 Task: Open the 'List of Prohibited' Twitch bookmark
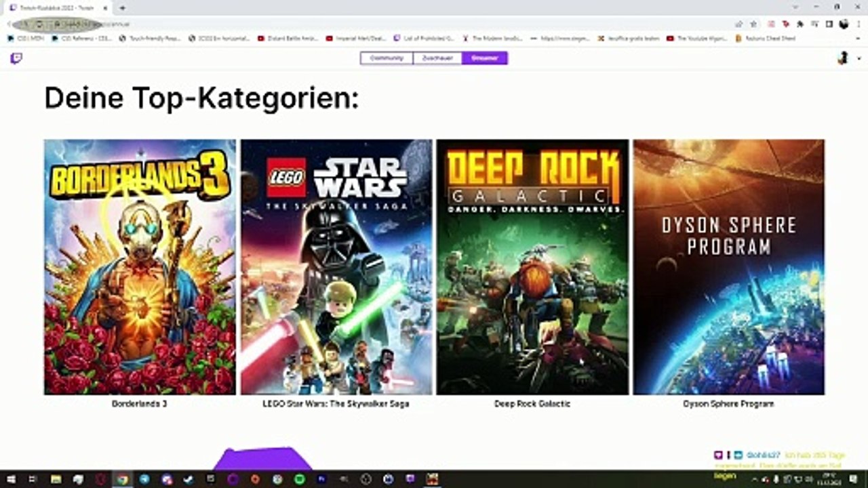[425, 39]
